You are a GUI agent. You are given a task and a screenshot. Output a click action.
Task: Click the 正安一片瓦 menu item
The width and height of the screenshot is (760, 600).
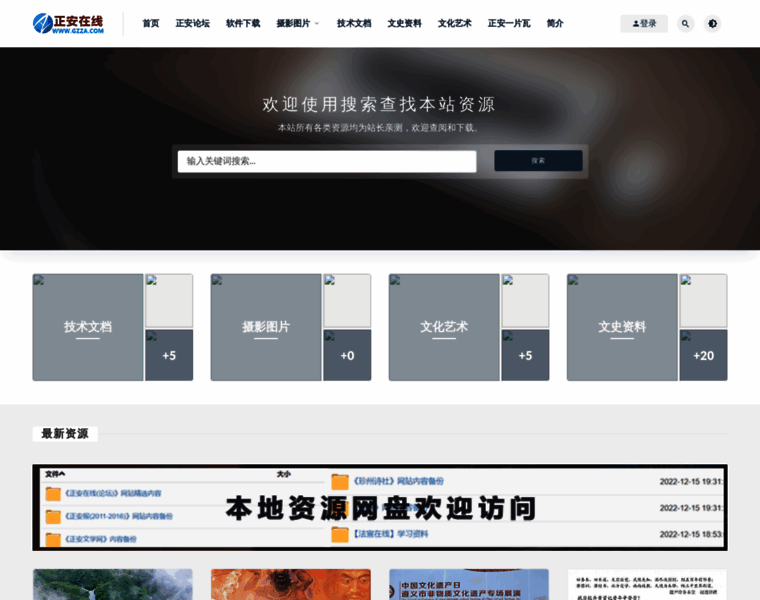coord(509,23)
